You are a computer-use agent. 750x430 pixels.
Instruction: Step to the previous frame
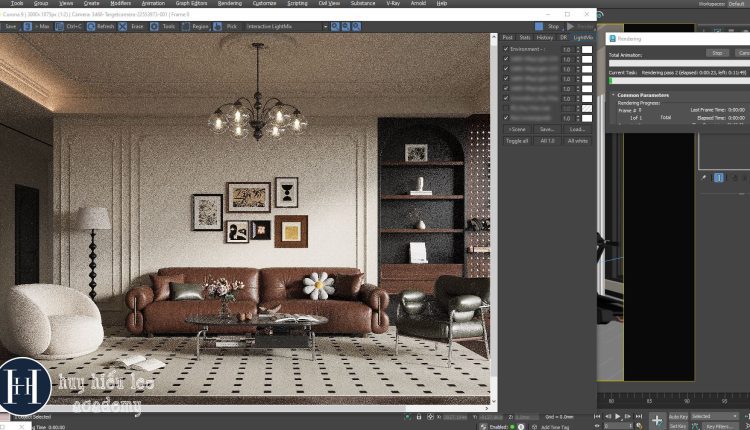click(x=608, y=417)
